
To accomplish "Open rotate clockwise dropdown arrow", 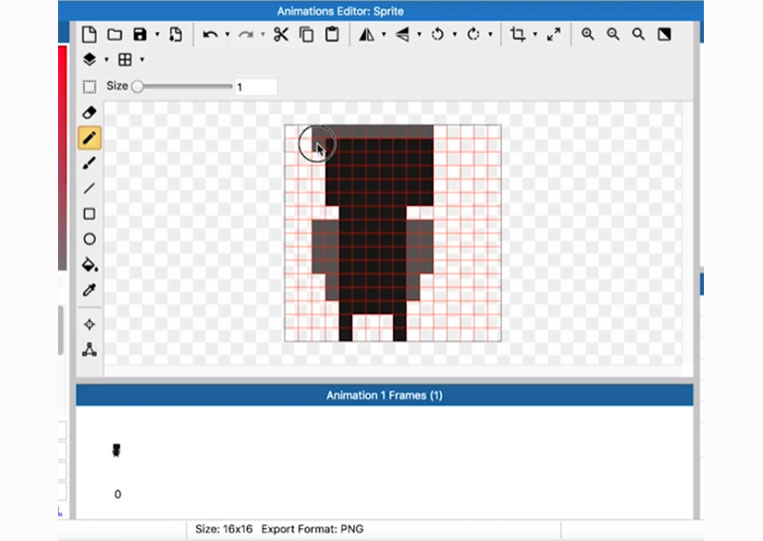I will point(490,35).
